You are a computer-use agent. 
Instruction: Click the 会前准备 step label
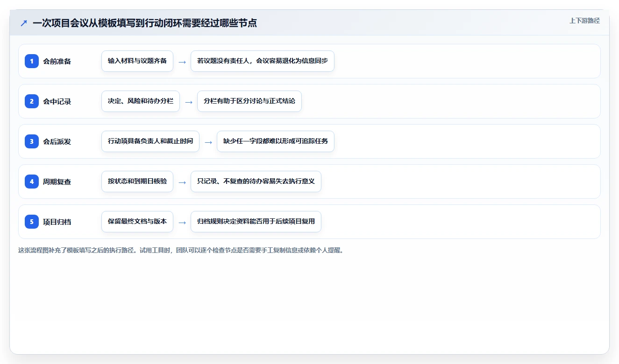point(57,61)
